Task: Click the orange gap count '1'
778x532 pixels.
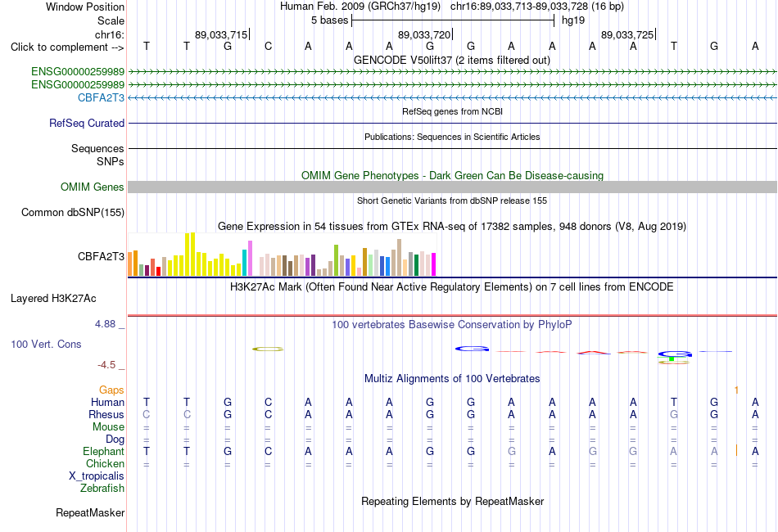Action: coord(736,390)
